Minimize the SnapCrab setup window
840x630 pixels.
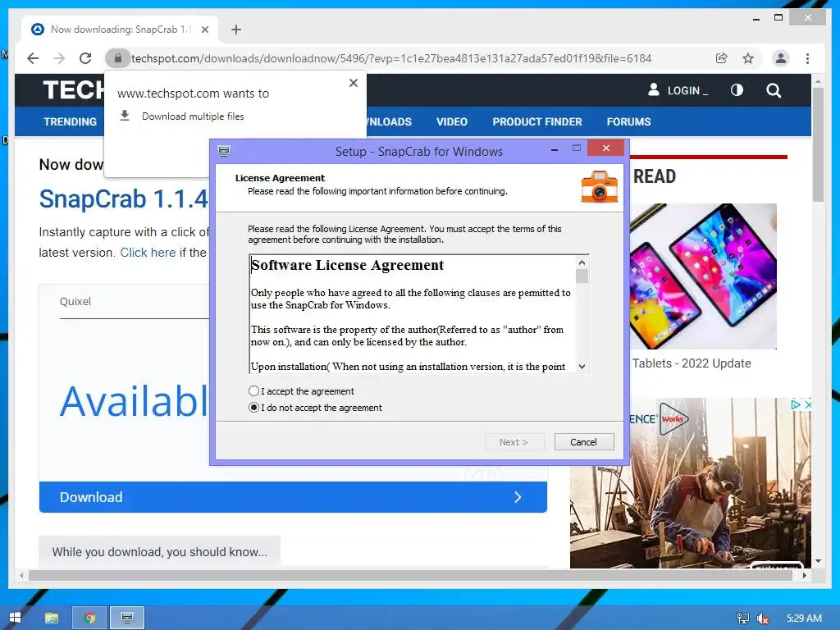[555, 150]
